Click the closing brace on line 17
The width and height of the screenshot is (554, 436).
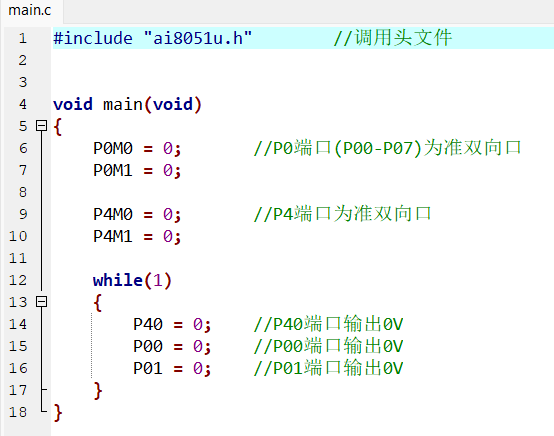click(x=98, y=391)
